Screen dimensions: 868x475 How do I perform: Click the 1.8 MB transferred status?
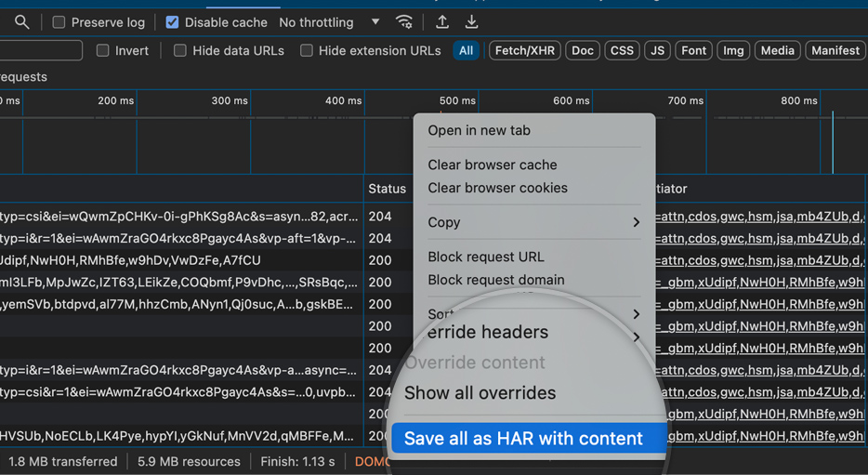point(62,461)
